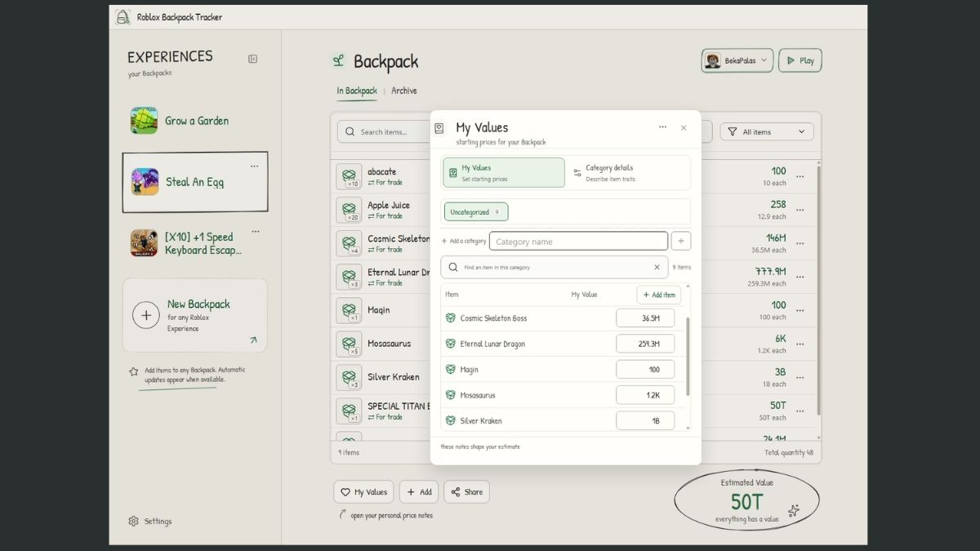Click the backpack list vertical scrollbar
980x551 pixels.
click(818, 290)
